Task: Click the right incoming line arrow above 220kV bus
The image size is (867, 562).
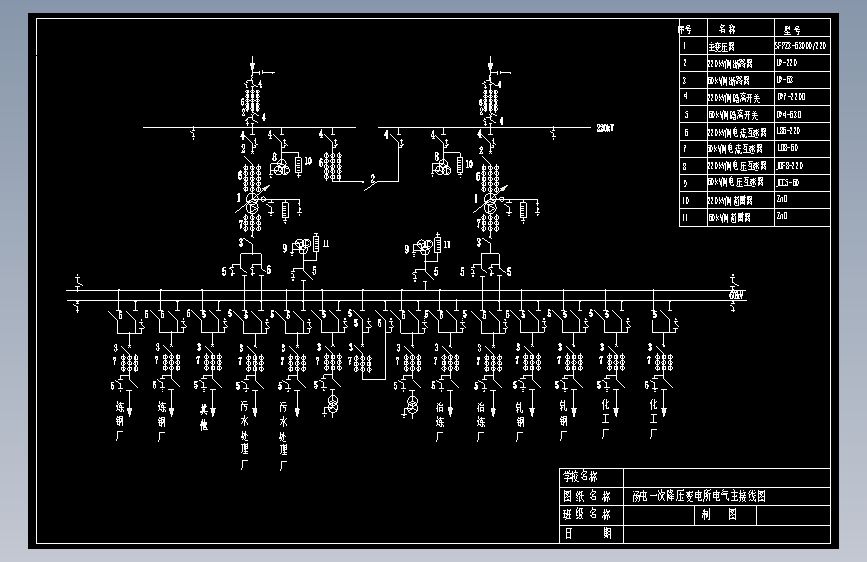Action: coord(490,66)
